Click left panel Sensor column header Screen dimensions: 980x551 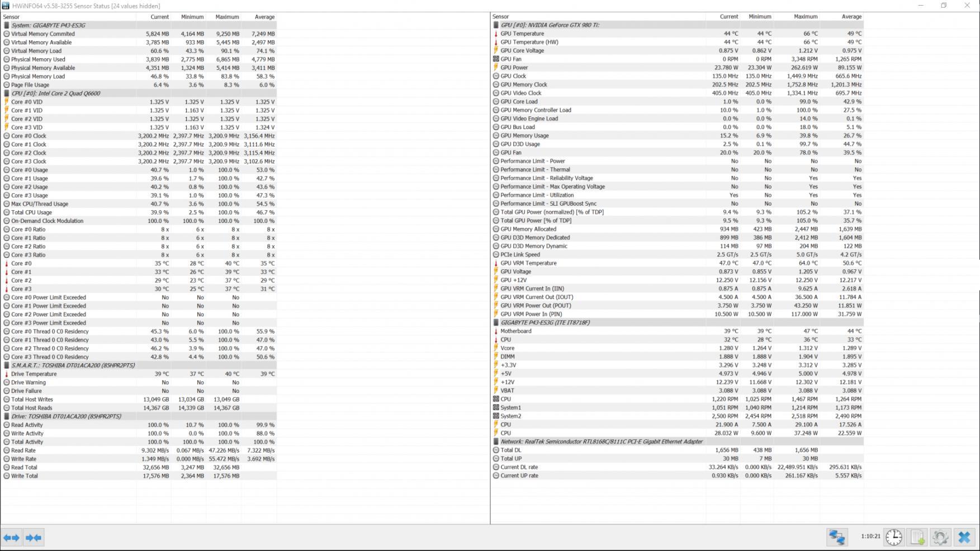68,17
